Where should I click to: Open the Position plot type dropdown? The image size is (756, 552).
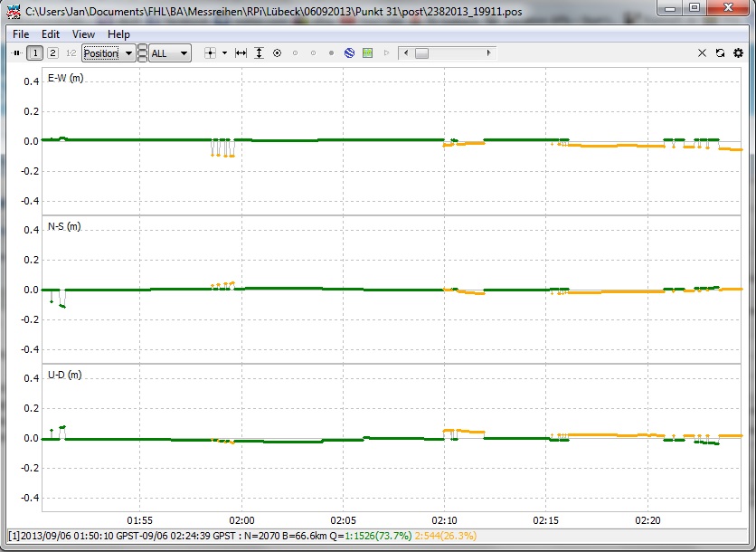[109, 53]
